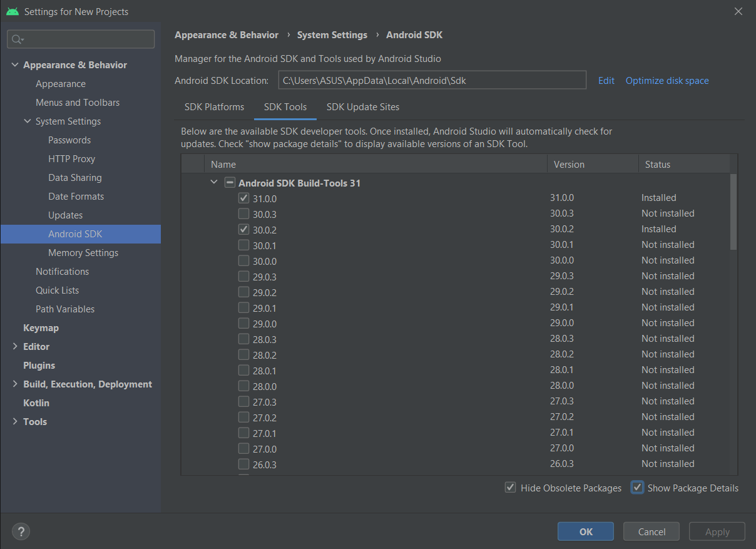Viewport: 756px width, 549px height.
Task: Click the Edit link for SDK location
Action: click(x=606, y=81)
